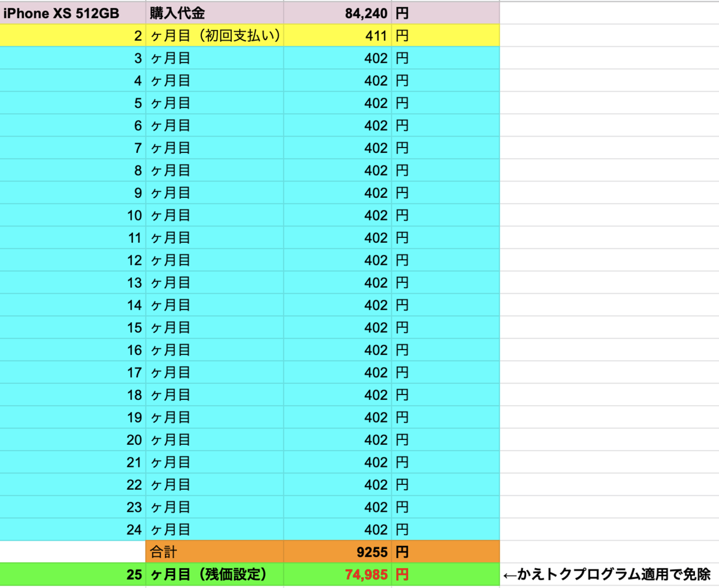
Task: Click month number 16 cell
Action: pyautogui.click(x=72, y=351)
